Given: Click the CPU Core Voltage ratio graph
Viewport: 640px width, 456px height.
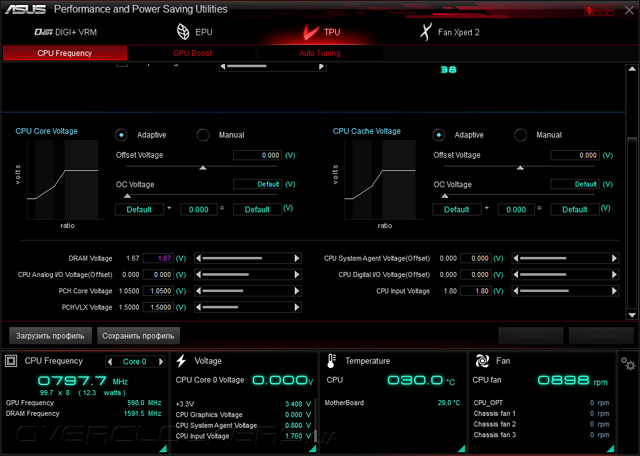Looking at the screenshot, I should coord(62,180).
